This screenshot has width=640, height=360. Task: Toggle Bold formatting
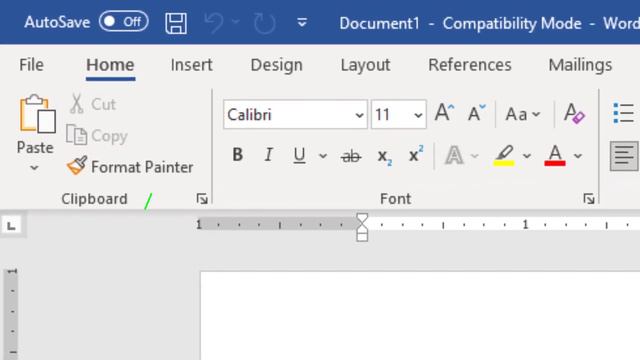(238, 155)
